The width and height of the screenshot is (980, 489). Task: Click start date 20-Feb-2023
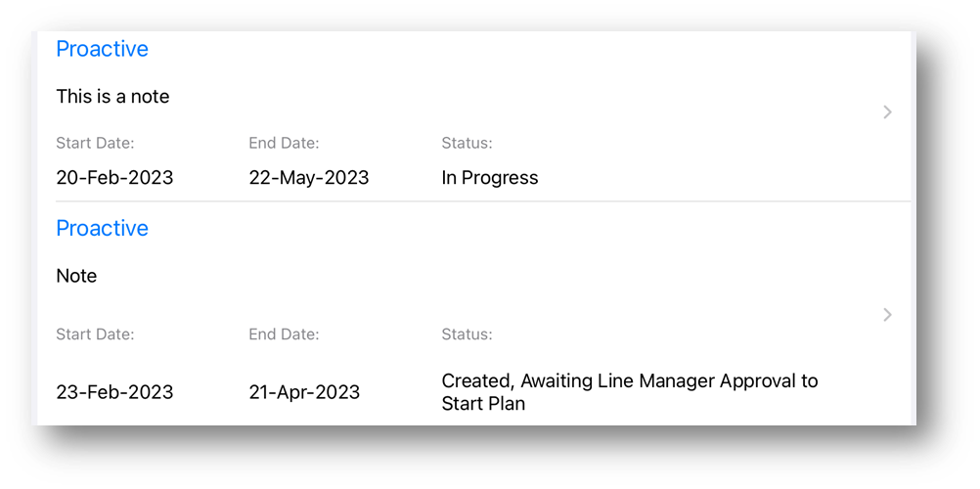tap(114, 178)
